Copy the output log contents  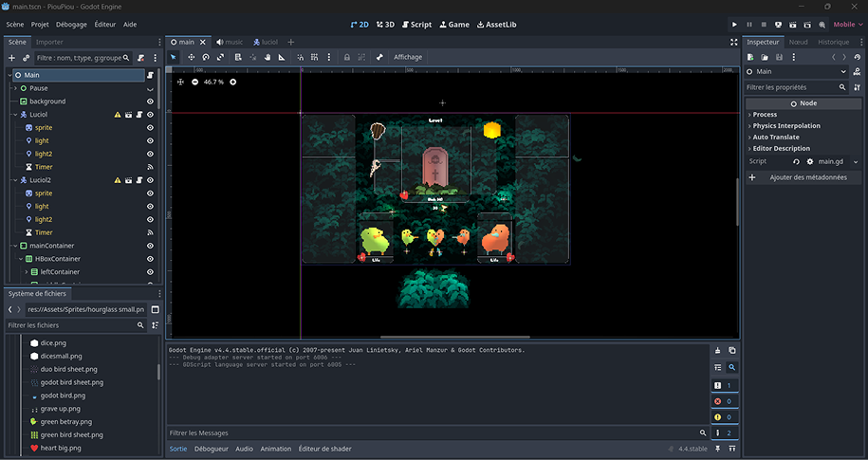tap(732, 350)
